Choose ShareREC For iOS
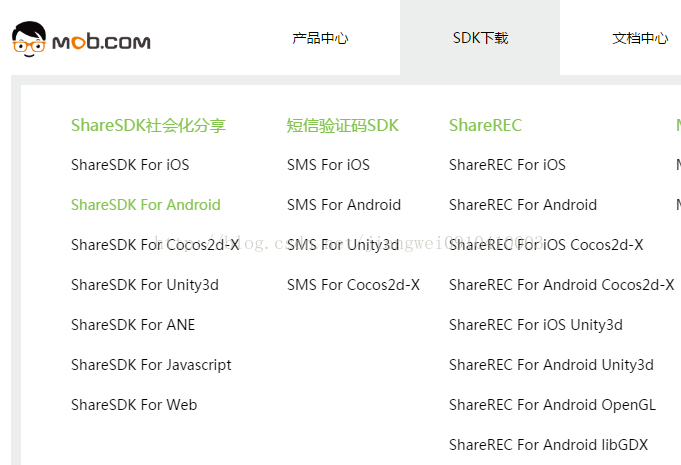Screen dimensions: 681x465 pos(507,165)
